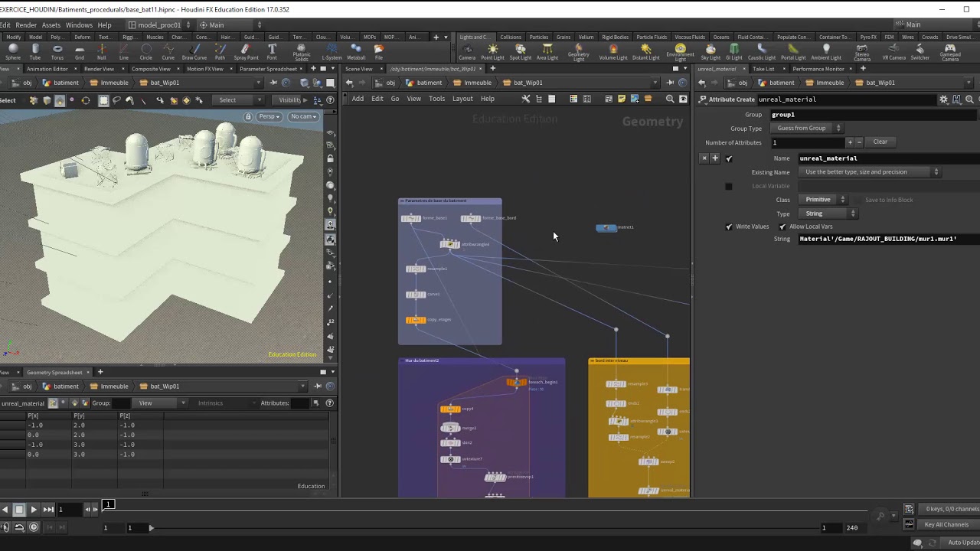The height and width of the screenshot is (551, 980).
Task: Switch to the Take List tab
Action: (763, 69)
